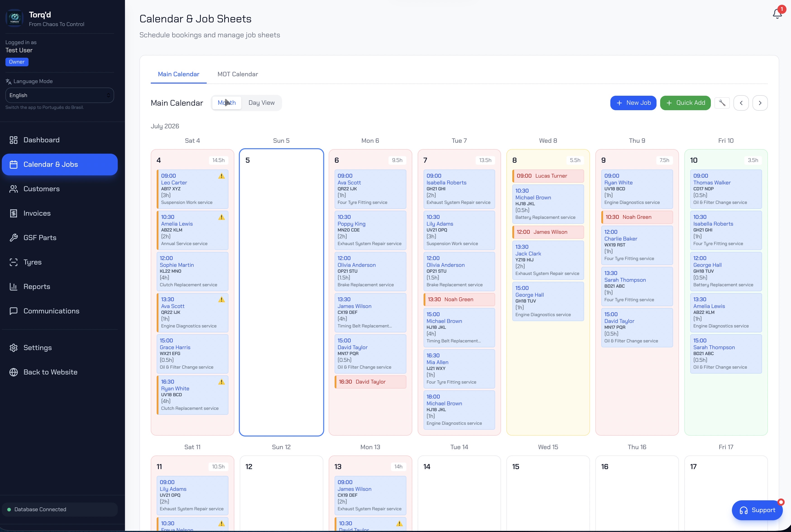Image resolution: width=791 pixels, height=532 pixels.
Task: Click the headset icon in Support button
Action: click(x=743, y=510)
